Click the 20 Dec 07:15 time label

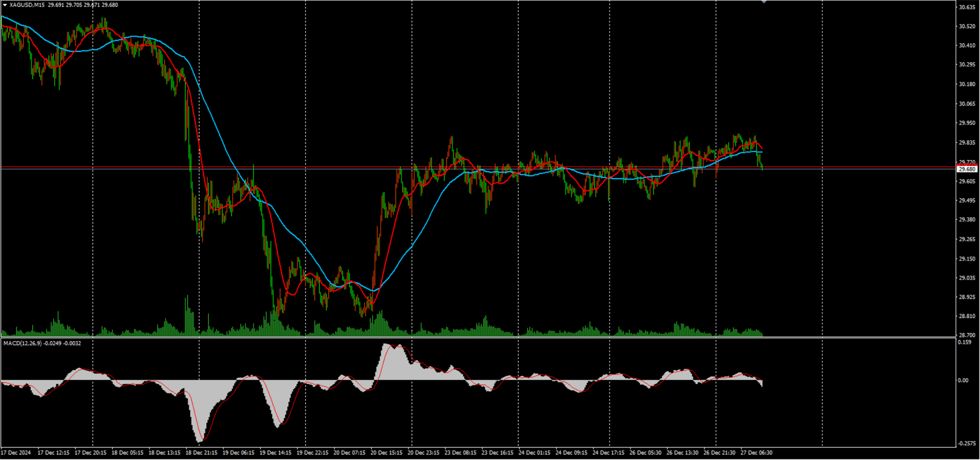click(x=350, y=453)
